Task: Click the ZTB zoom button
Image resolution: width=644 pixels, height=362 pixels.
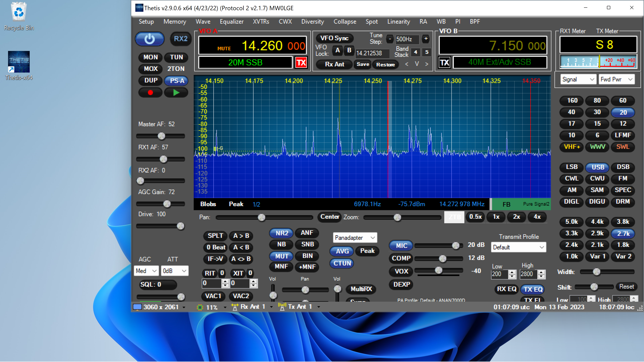Action: 454,217
